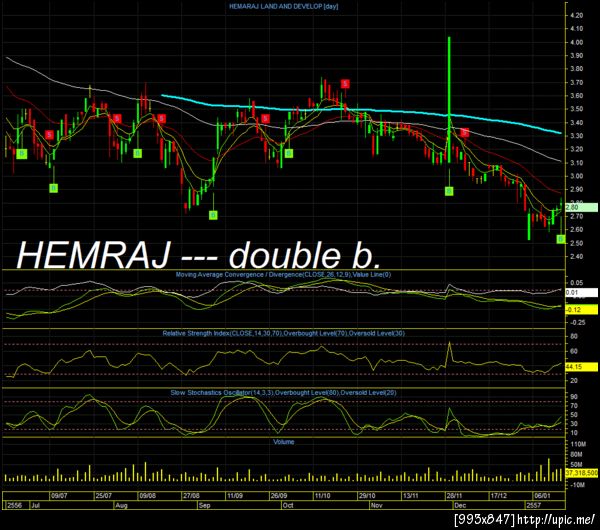Screen dimensions: 600x530
Task: Select the Buy marker beneath the latest candle
Action: [561, 239]
